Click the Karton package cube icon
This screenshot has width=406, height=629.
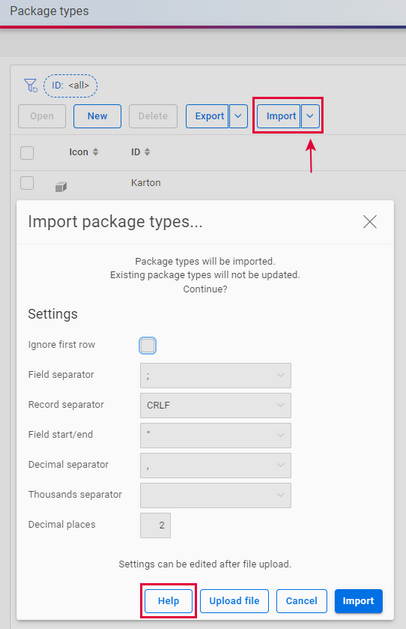click(x=61, y=187)
